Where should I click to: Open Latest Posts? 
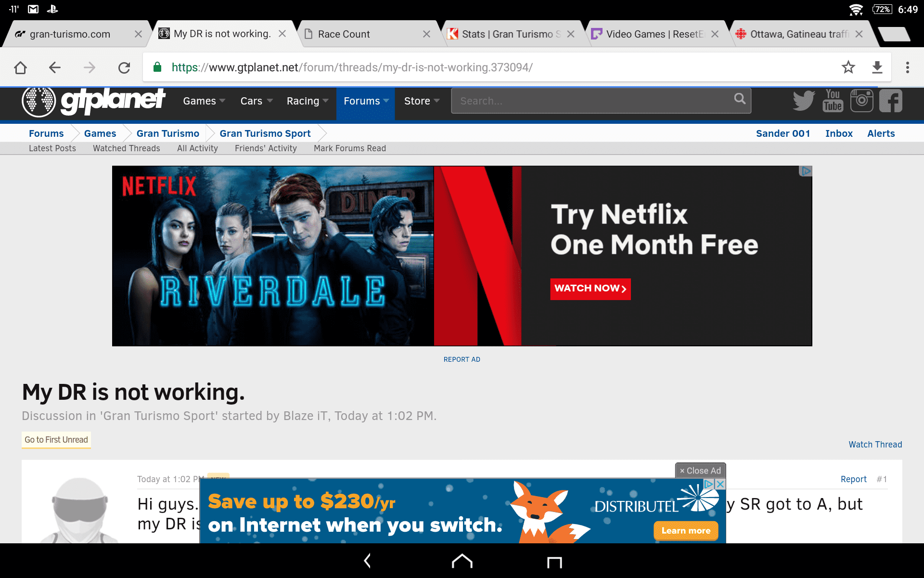pos(52,148)
